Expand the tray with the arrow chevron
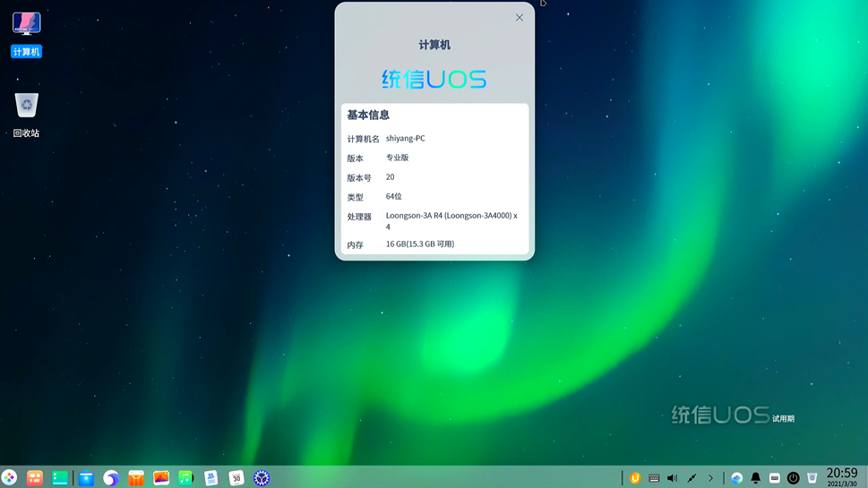868x488 pixels. 710,478
